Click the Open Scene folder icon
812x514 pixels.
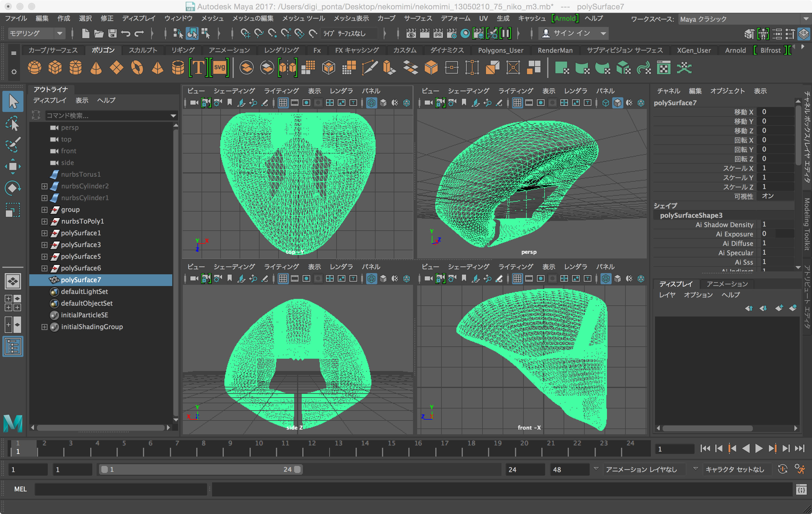(98, 33)
